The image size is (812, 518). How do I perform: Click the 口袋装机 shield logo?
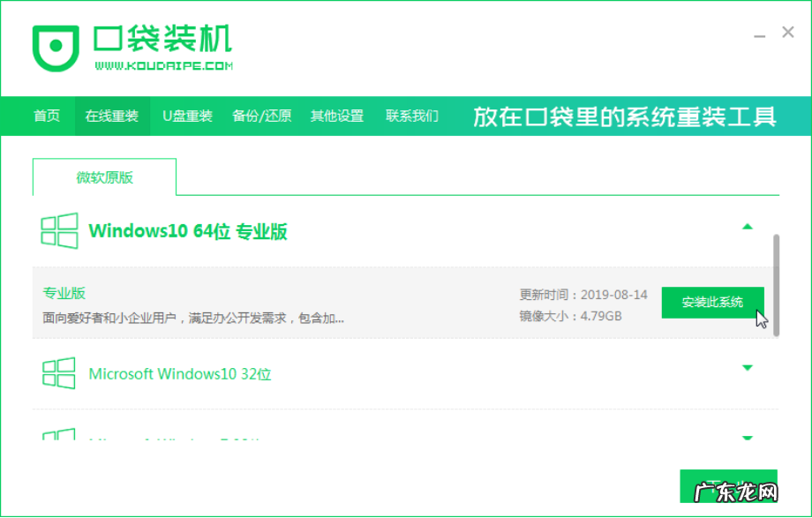point(57,49)
